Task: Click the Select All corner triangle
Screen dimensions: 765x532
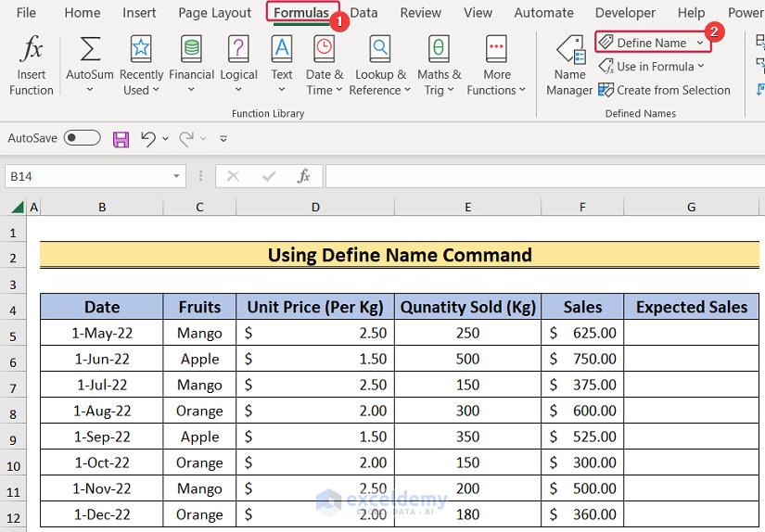Action: point(18,207)
